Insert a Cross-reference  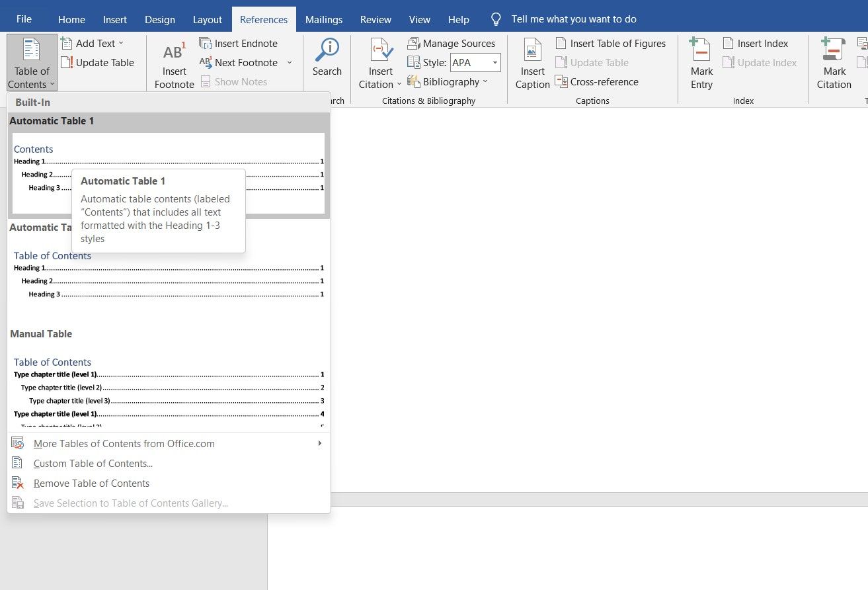point(597,81)
